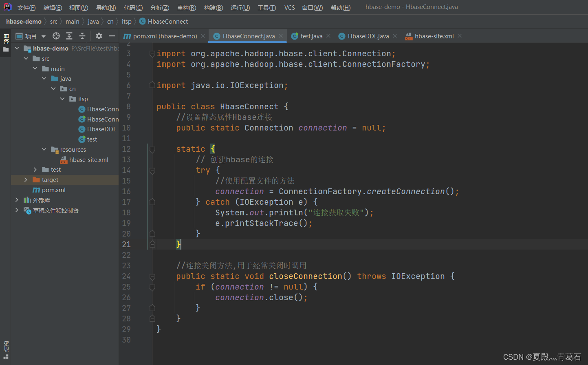Collapse the hbase-demo root node
The width and height of the screenshot is (588, 365).
[x=17, y=49]
